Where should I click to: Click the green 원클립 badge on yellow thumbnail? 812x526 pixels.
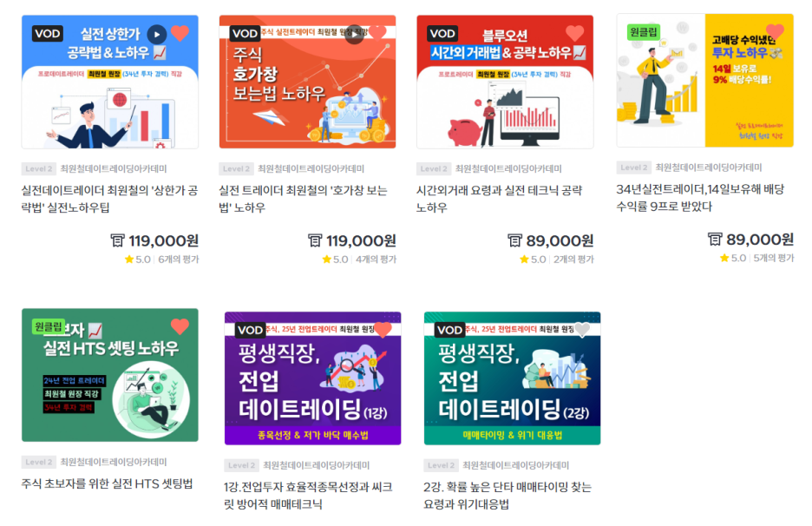pos(643,32)
